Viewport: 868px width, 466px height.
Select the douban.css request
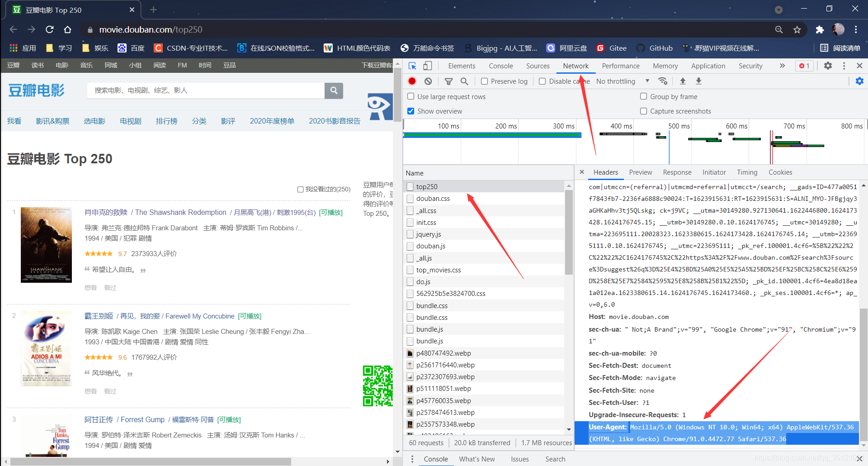pyautogui.click(x=484, y=198)
